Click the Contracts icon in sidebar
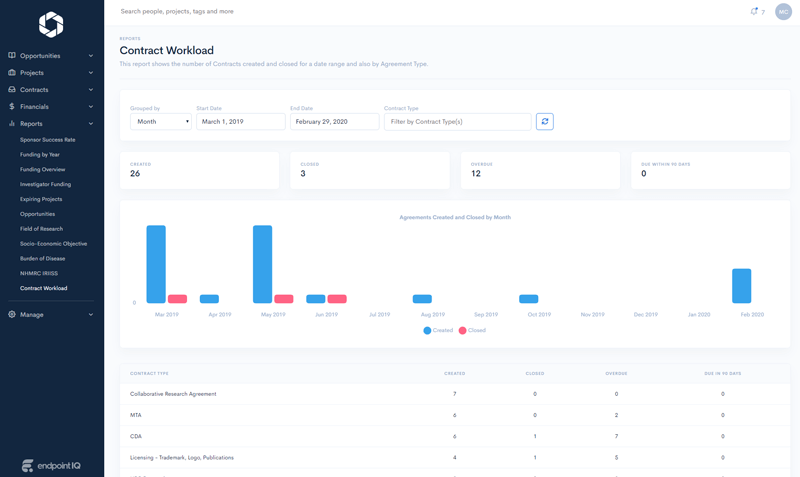This screenshot has width=800, height=477. [12, 90]
